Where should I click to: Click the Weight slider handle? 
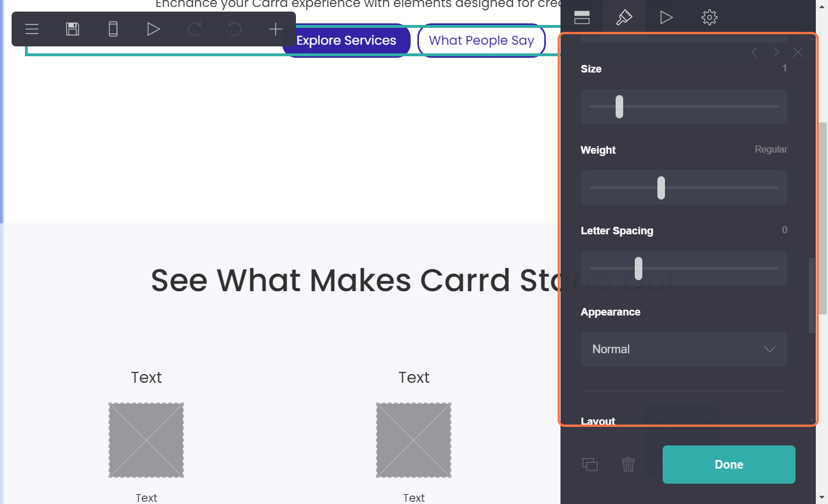[x=661, y=188]
